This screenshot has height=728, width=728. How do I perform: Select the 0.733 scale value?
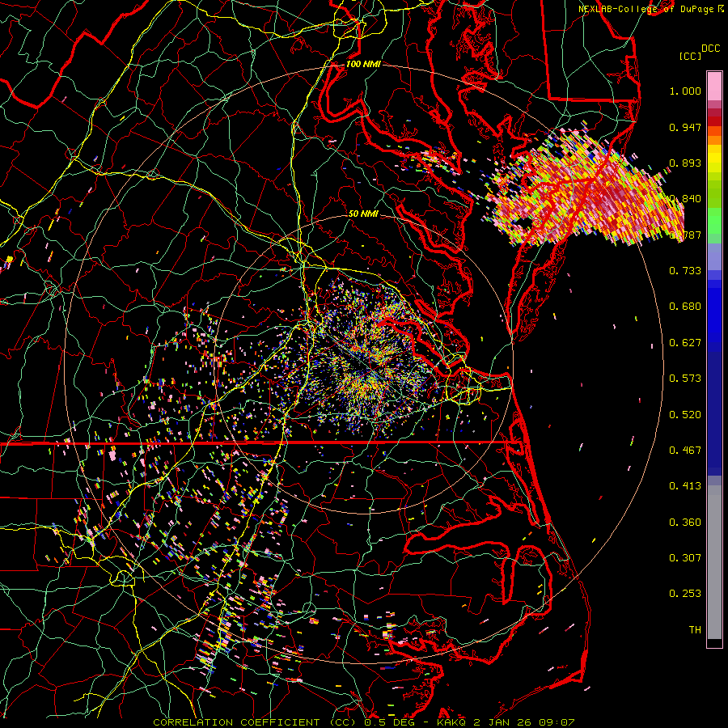[685, 271]
